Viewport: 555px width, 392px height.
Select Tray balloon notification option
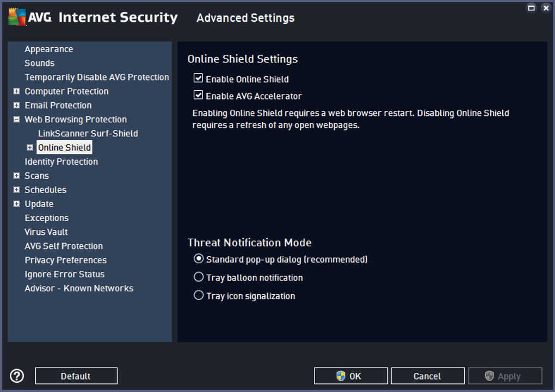point(199,277)
